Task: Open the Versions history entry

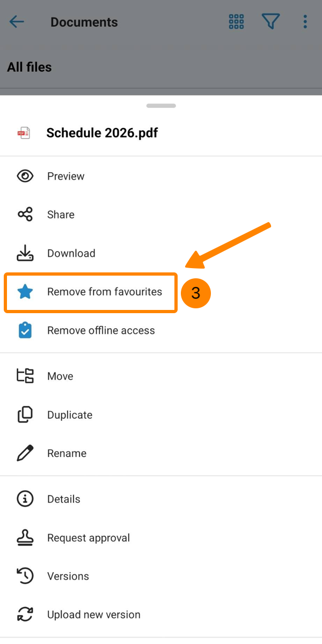Action: pos(68,576)
